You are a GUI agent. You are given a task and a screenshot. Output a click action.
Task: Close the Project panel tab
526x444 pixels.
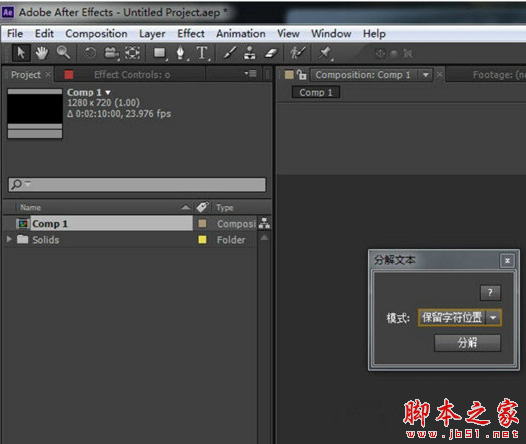48,74
